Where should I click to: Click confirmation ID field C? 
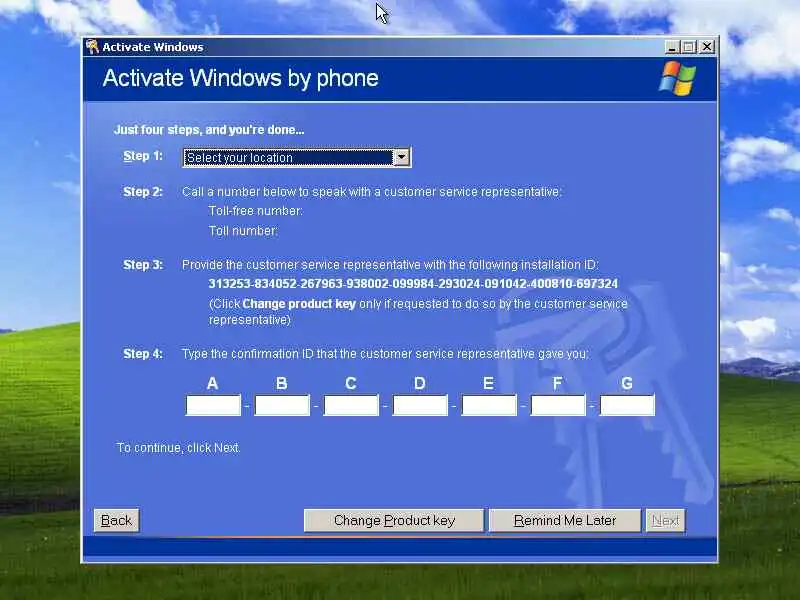click(x=351, y=405)
